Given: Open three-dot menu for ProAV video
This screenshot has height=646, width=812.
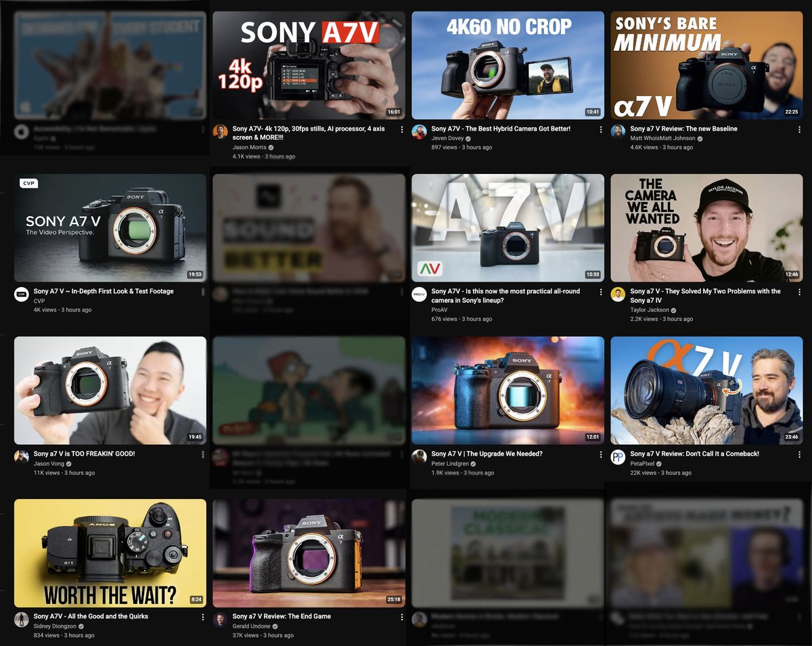Looking at the screenshot, I should click(601, 292).
